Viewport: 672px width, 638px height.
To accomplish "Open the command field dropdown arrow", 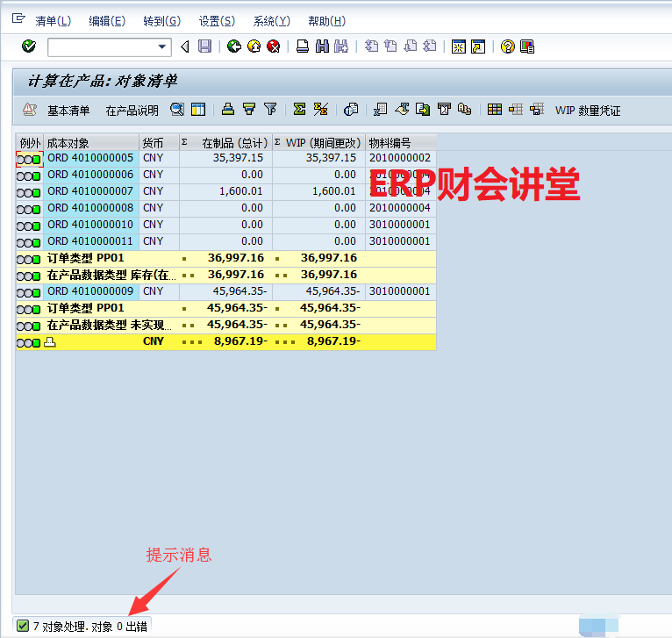I will click(x=162, y=47).
